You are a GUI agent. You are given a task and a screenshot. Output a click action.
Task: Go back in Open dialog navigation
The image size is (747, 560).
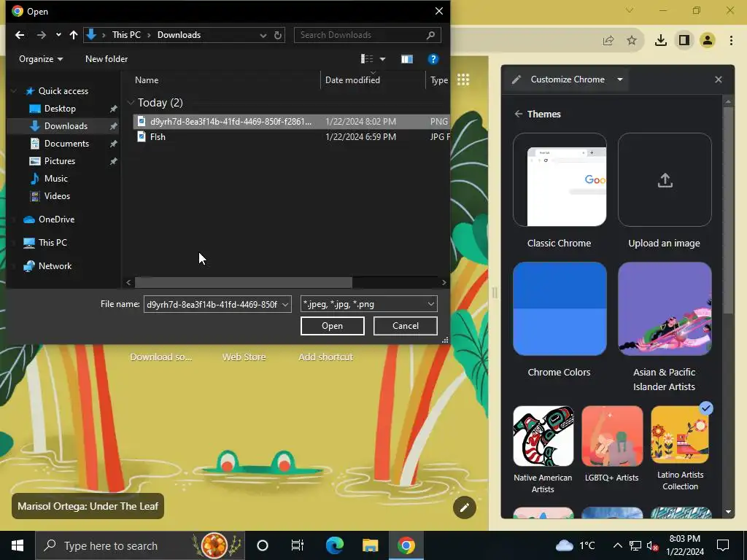pyautogui.click(x=20, y=35)
